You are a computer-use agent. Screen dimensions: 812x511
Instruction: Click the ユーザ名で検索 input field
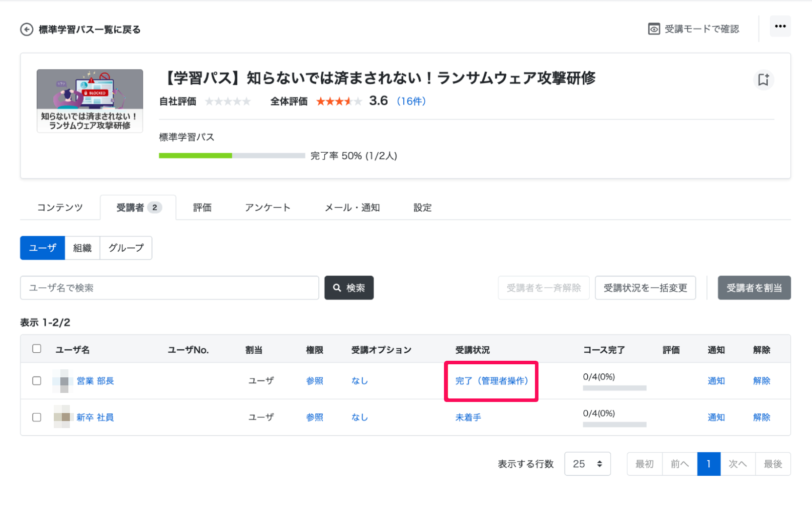(169, 288)
